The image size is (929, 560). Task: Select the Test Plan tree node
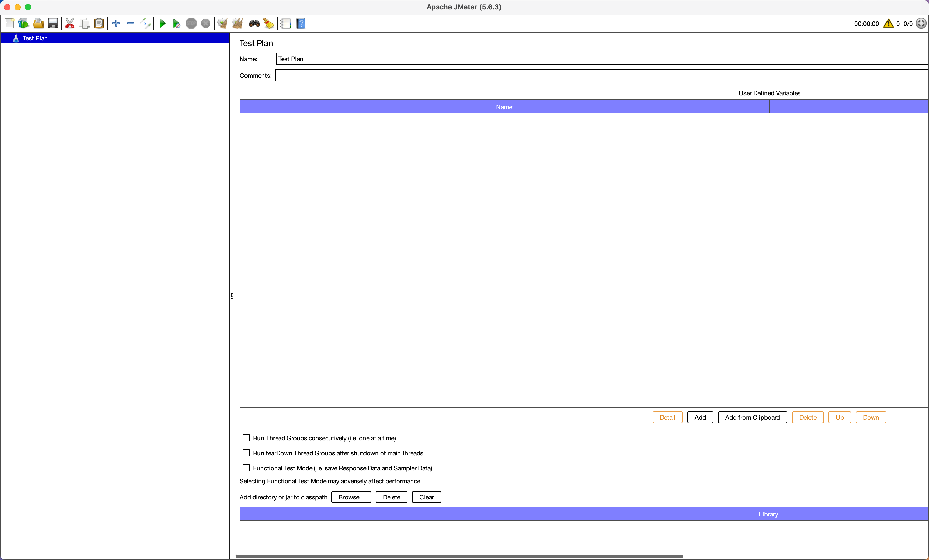[115, 38]
